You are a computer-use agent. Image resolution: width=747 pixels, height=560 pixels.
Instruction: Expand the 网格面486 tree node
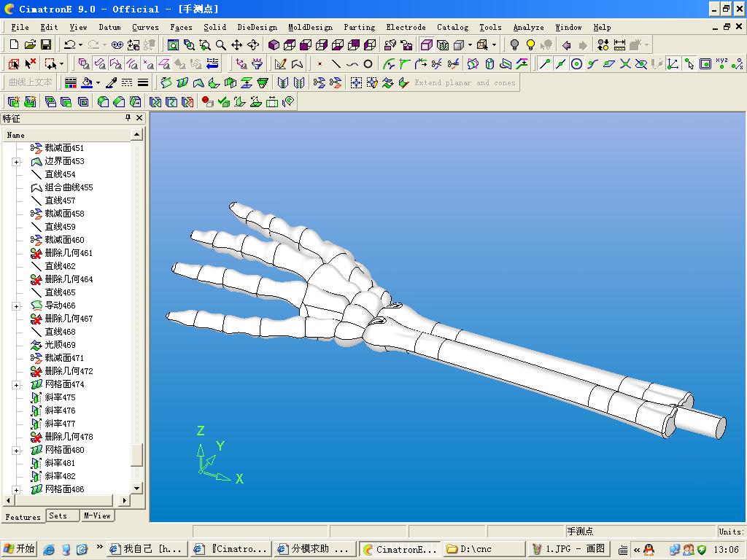click(16, 489)
